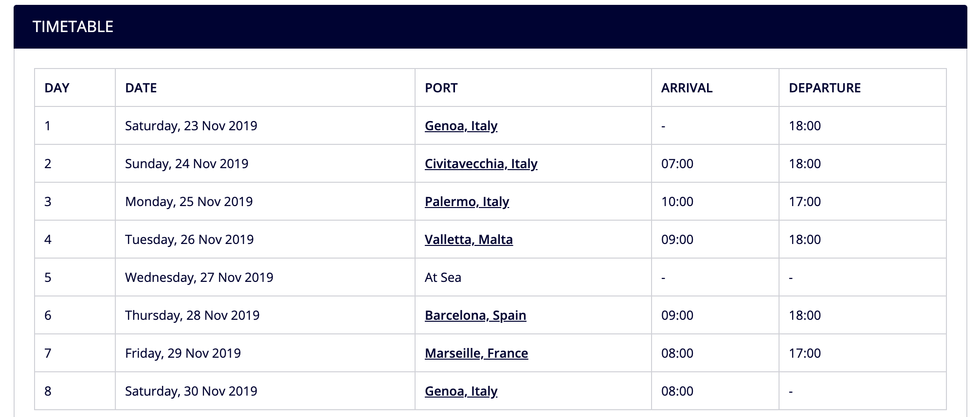Screen dimensions: 980x417
Task: Click Genoa, Italy link on day 8
Action: point(461,391)
